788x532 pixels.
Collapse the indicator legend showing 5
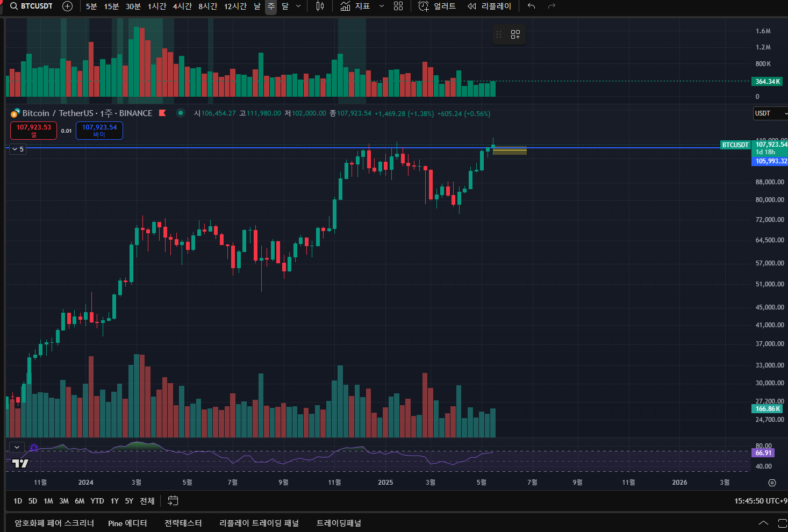pos(18,149)
